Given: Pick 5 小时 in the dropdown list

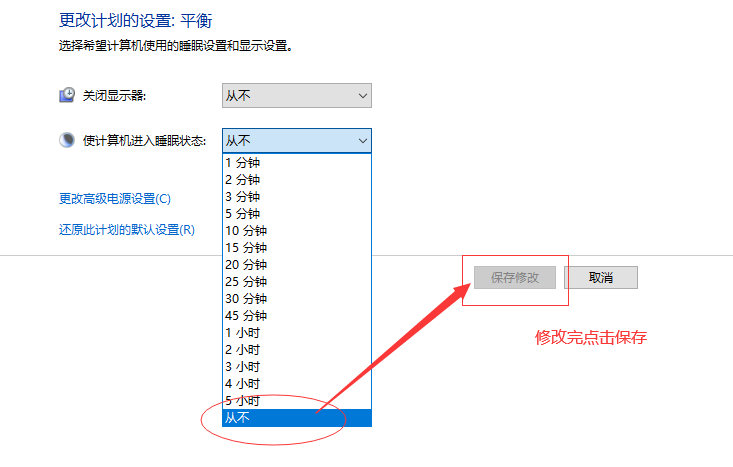Looking at the screenshot, I should tap(297, 401).
